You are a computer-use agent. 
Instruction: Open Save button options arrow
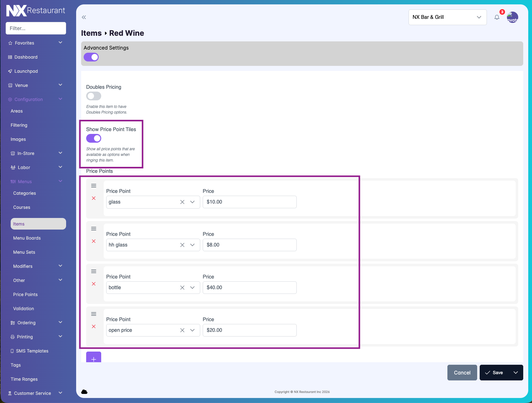515,373
